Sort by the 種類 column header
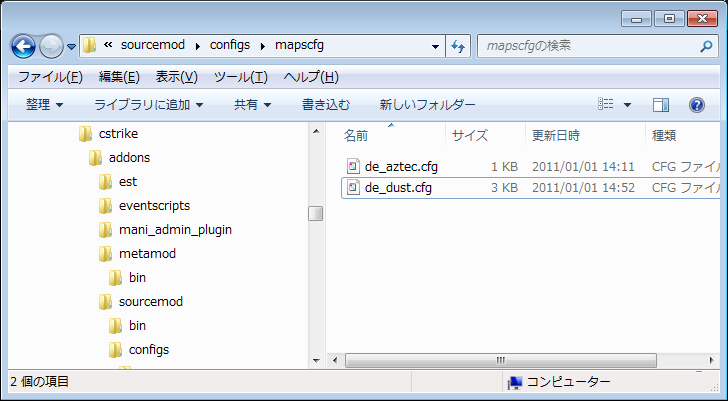This screenshot has height=401, width=728. [x=664, y=136]
